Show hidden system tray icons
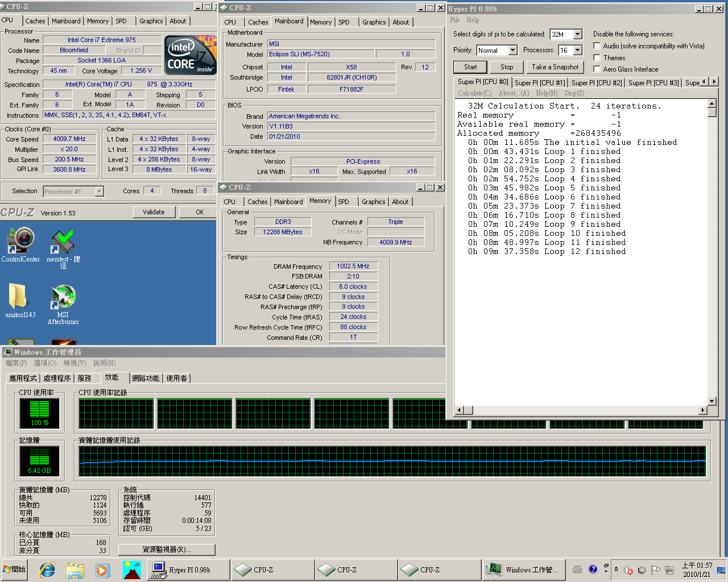728x582 pixels. pos(616,569)
